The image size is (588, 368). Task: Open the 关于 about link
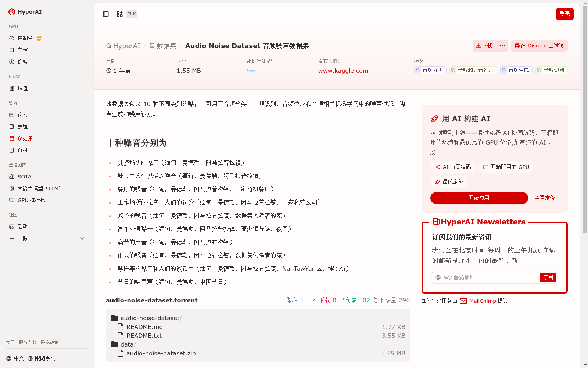pos(10,343)
